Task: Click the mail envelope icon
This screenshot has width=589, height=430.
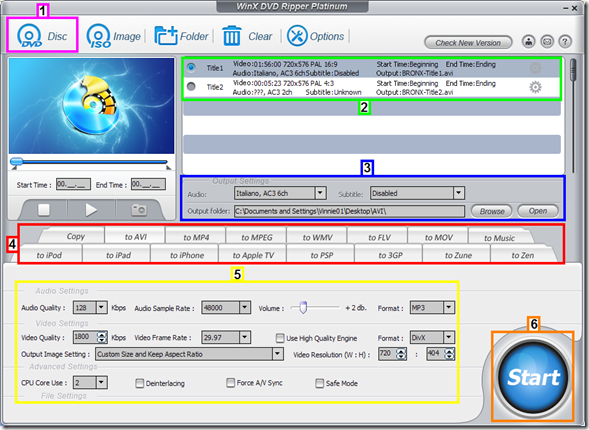Action: coord(547,41)
